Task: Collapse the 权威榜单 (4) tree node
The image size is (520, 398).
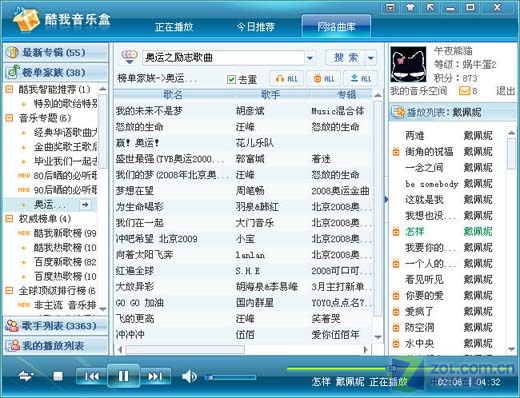Action: (x=9, y=219)
